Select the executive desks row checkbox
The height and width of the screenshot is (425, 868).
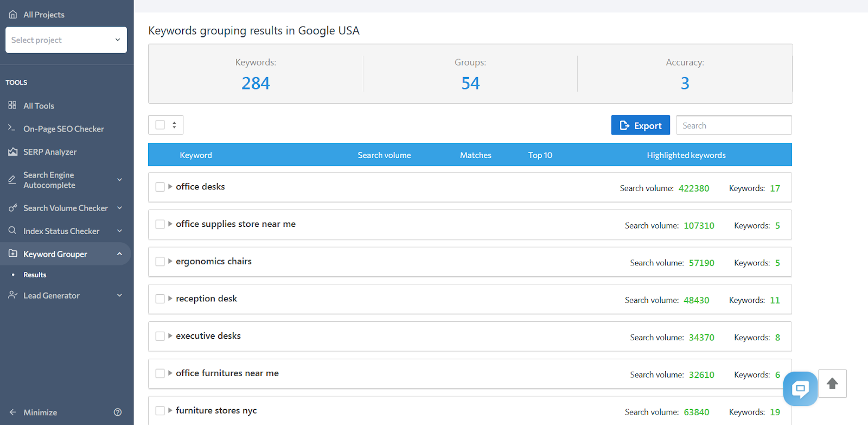click(x=160, y=336)
